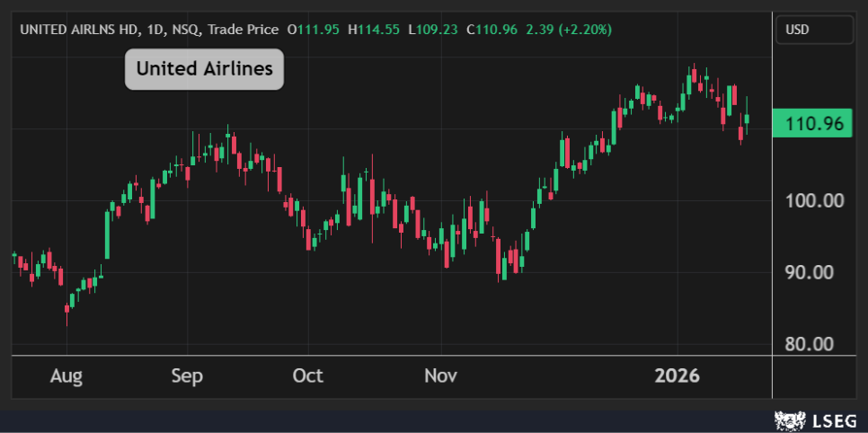Click the Aug label on time axis
The image size is (868, 433).
[66, 376]
